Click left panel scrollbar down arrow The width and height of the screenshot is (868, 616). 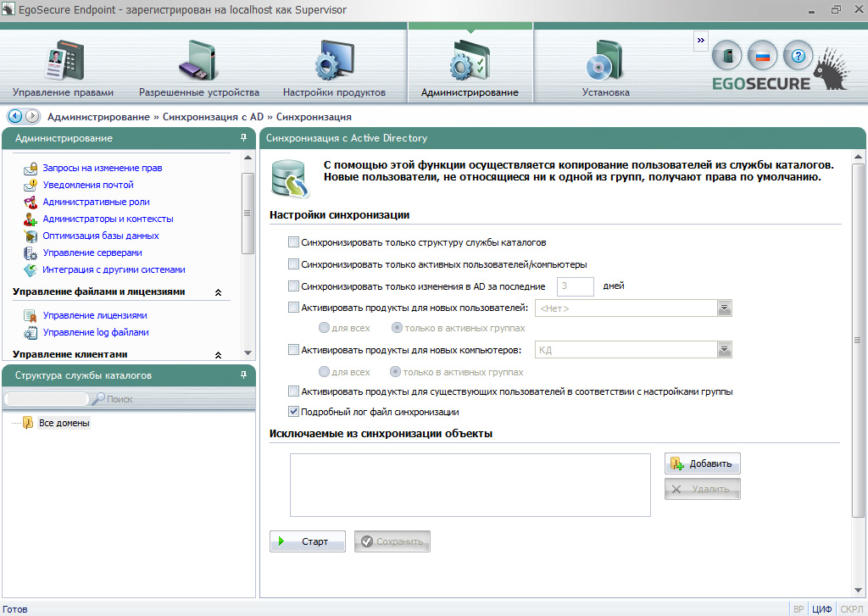tap(248, 352)
